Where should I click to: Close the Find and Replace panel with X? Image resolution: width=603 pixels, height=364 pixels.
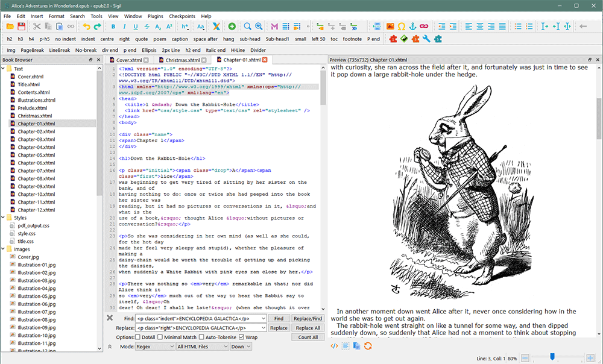click(x=110, y=318)
